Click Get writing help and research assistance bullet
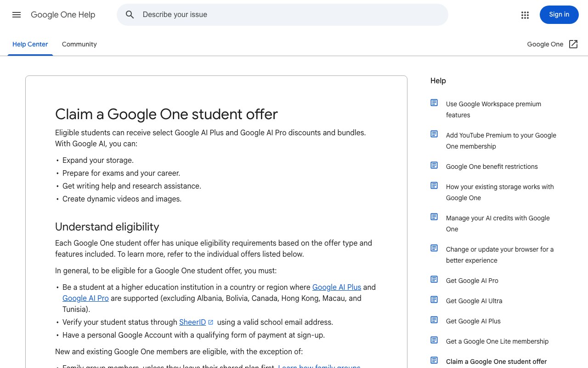 click(x=132, y=186)
